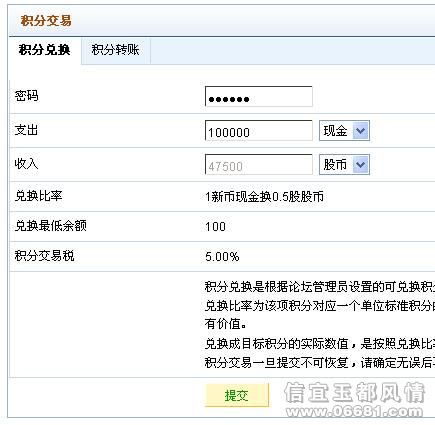The width and height of the screenshot is (435, 425).
Task: Focus the 密码 password field
Action: [259, 97]
